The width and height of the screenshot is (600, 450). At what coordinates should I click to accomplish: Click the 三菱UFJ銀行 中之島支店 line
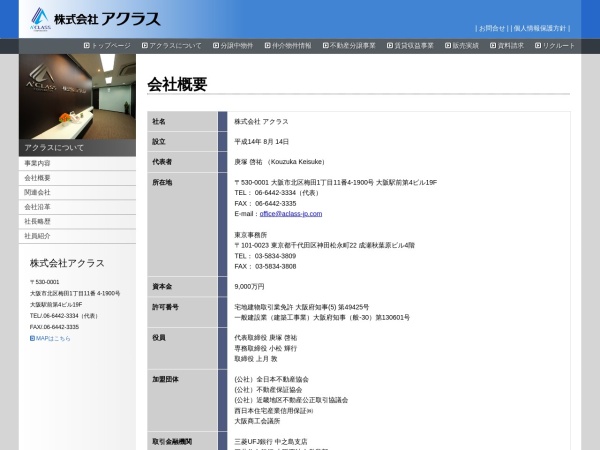[x=271, y=442]
